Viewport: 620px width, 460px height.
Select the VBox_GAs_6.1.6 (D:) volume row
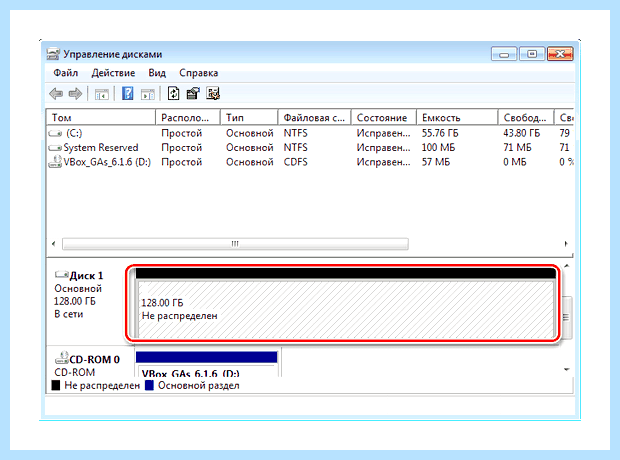pos(310,162)
